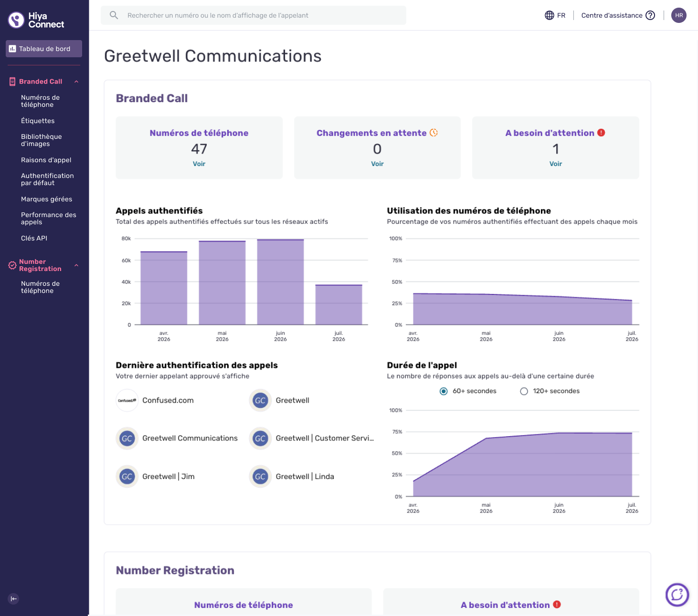Click the Confused.com caller logo
This screenshot has width=698, height=616.
[127, 400]
